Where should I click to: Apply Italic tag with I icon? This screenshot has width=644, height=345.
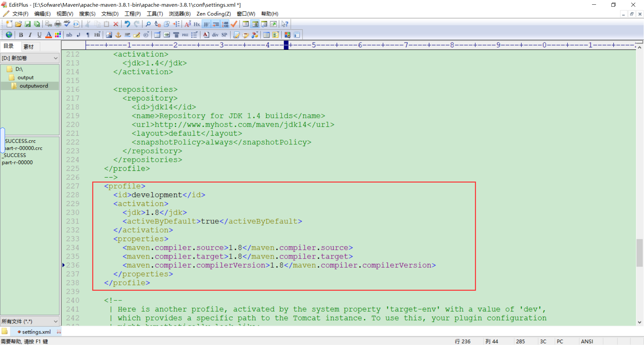30,35
